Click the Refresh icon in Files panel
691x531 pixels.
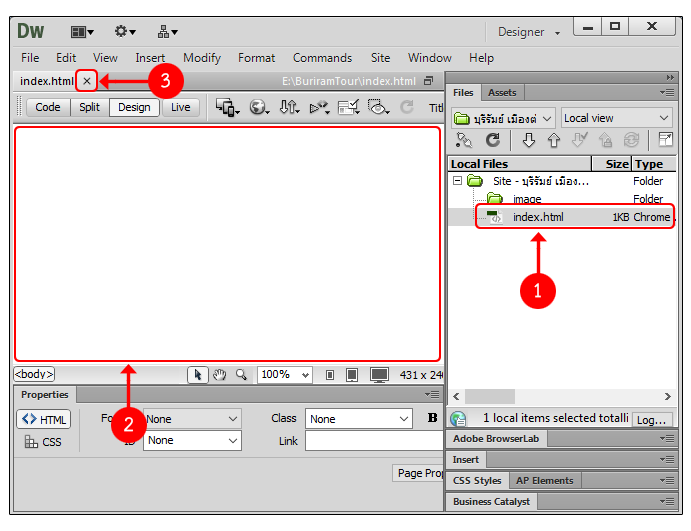tap(493, 141)
